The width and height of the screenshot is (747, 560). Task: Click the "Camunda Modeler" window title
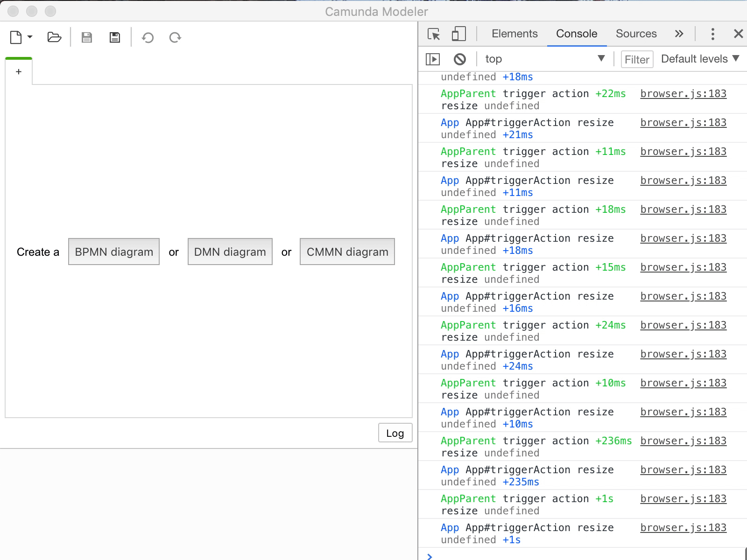376,12
